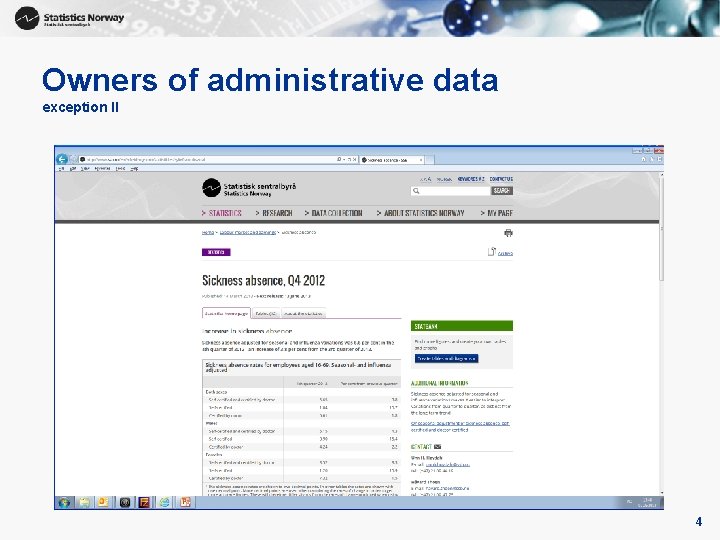720x540 pixels.
Task: Open Internet Explorer from the taskbar
Action: tap(164, 502)
